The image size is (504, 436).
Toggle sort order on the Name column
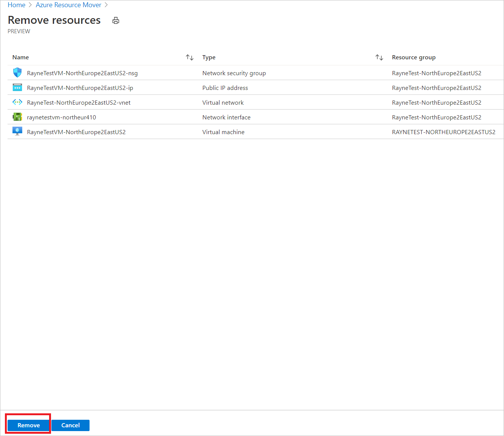pyautogui.click(x=189, y=57)
